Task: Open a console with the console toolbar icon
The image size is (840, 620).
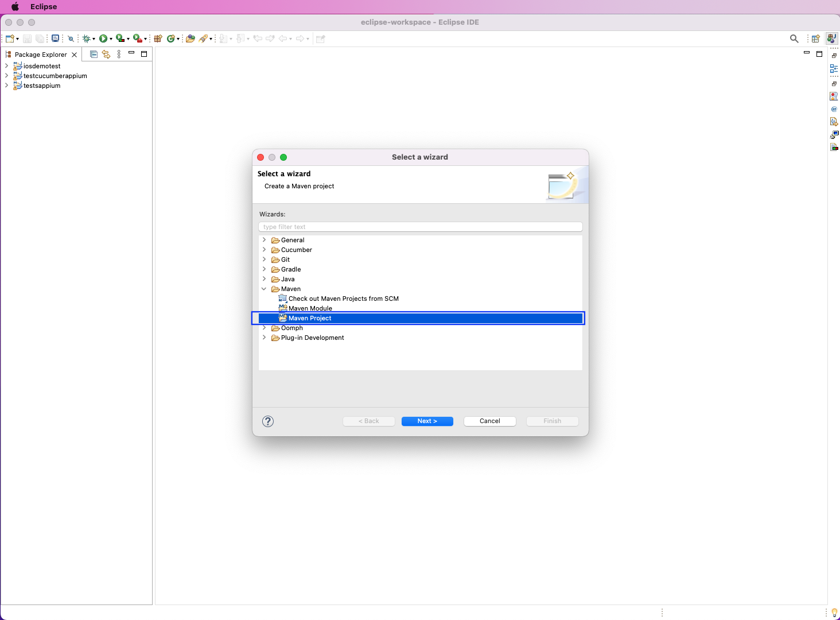Action: tap(55, 38)
